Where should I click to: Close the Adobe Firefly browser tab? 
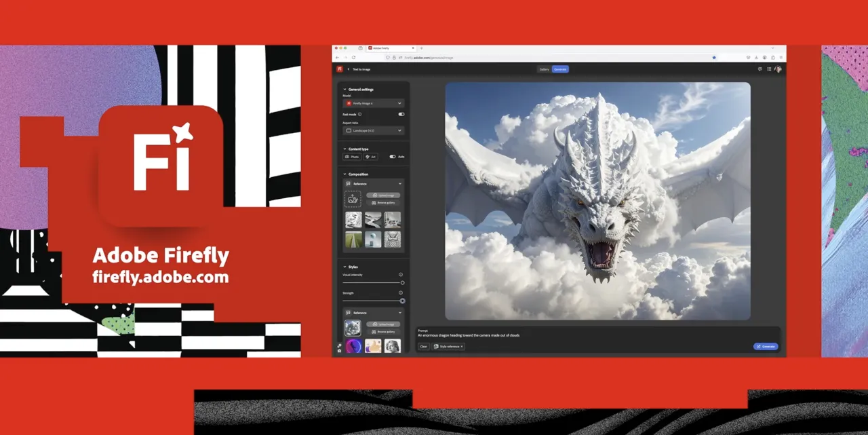pyautogui.click(x=413, y=48)
